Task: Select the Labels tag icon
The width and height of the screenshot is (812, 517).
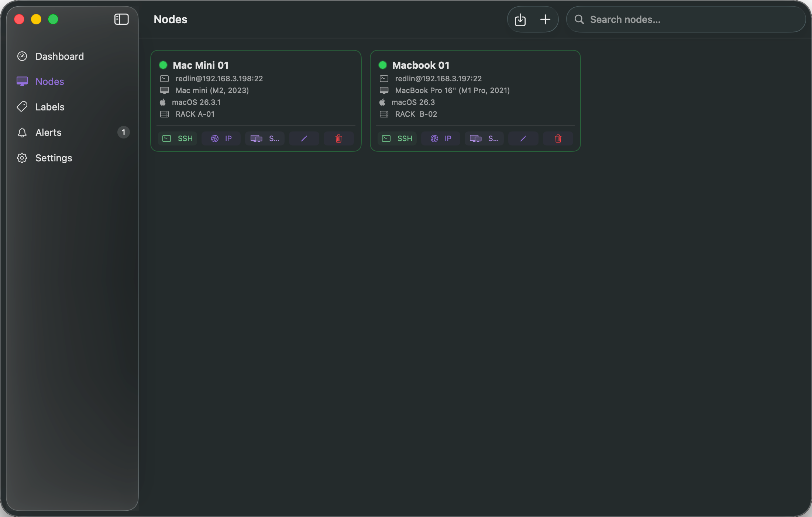Action: [22, 107]
